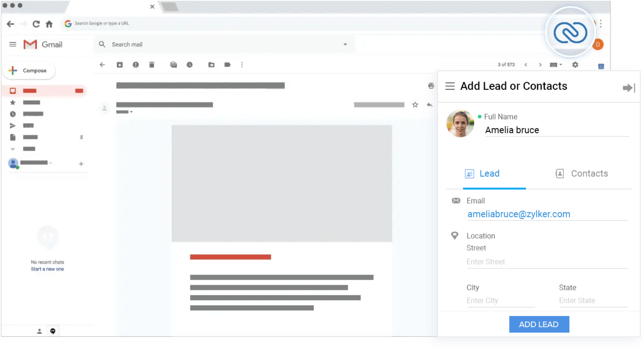Report the email as spam
The height and width of the screenshot is (349, 644).
click(136, 65)
